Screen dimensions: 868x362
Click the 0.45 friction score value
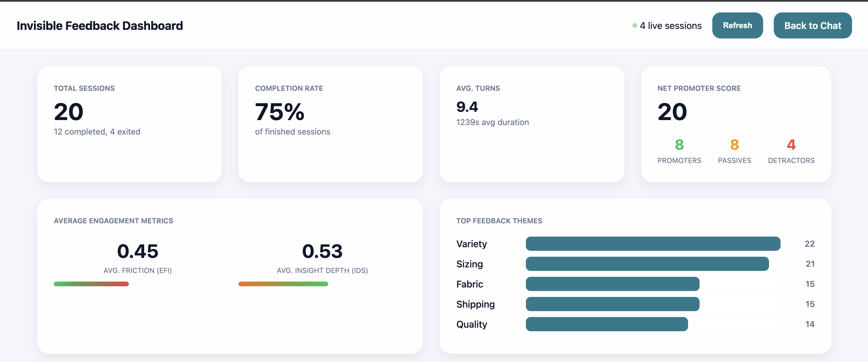pos(137,251)
